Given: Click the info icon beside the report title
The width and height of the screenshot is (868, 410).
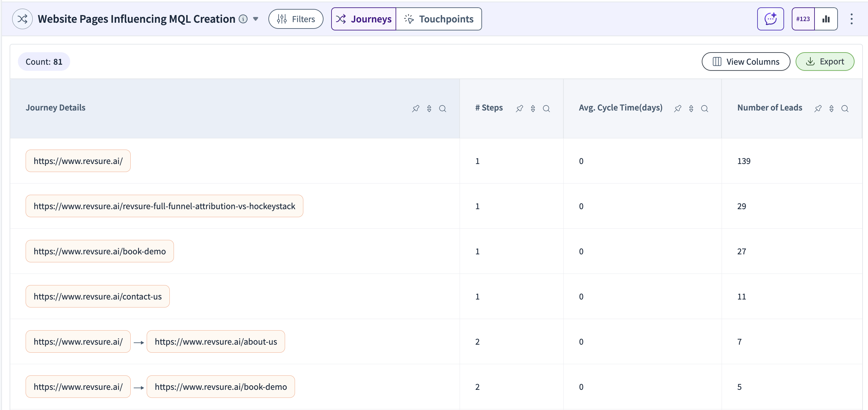Looking at the screenshot, I should (243, 19).
